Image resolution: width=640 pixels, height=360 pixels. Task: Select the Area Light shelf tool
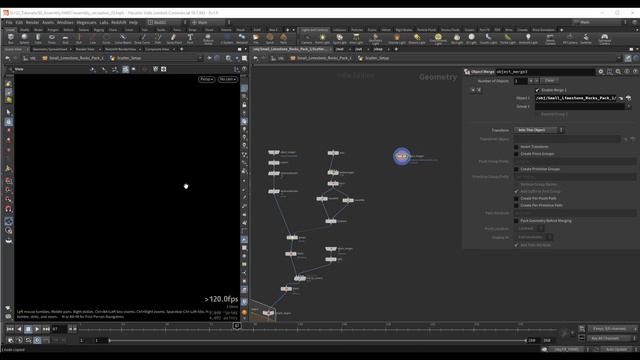[356, 39]
